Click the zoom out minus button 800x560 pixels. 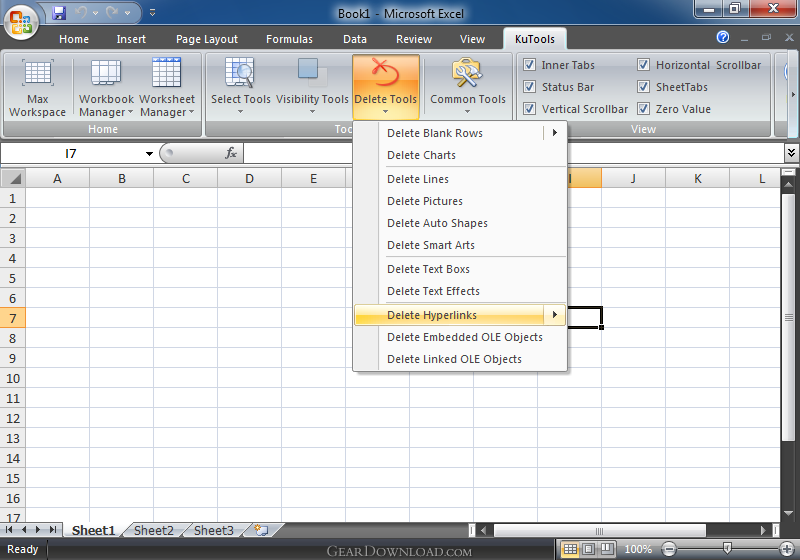point(668,549)
